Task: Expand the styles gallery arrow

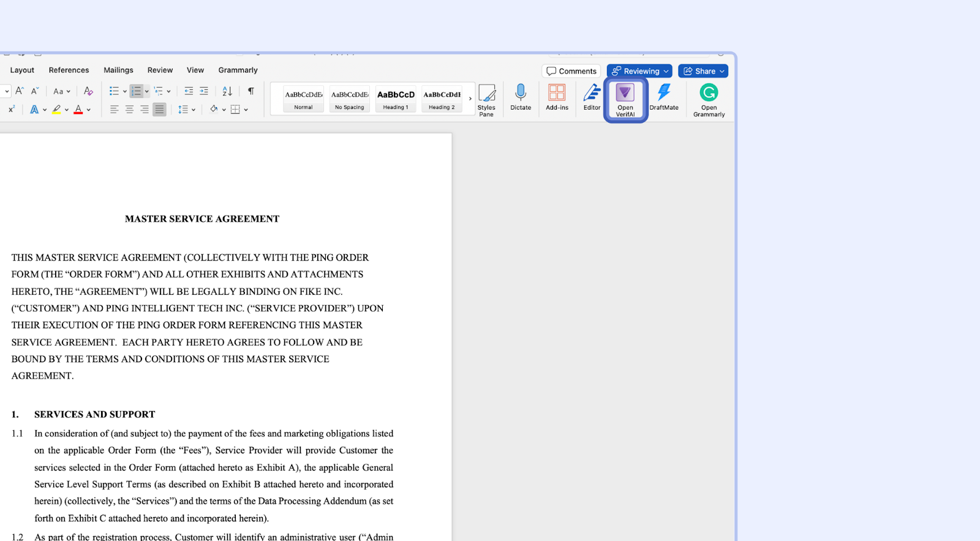Action: pyautogui.click(x=470, y=99)
